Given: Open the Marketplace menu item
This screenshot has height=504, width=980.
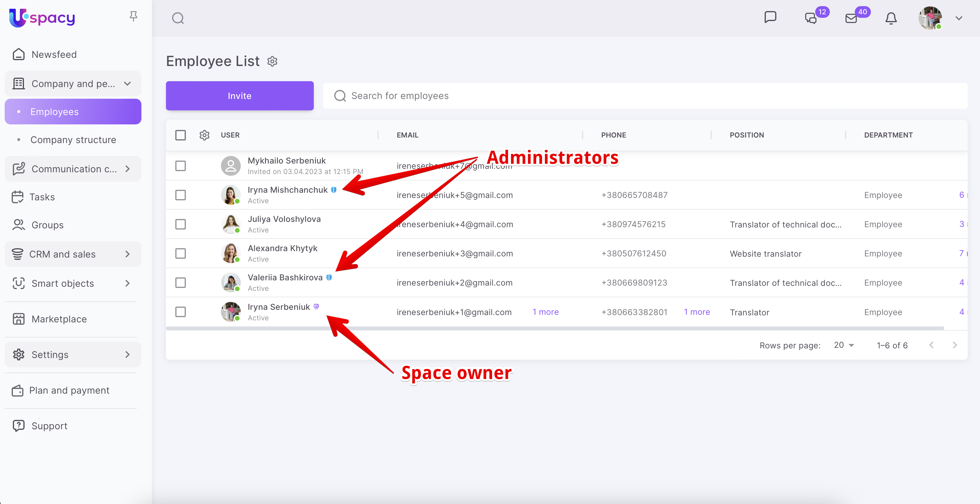Looking at the screenshot, I should [x=59, y=319].
